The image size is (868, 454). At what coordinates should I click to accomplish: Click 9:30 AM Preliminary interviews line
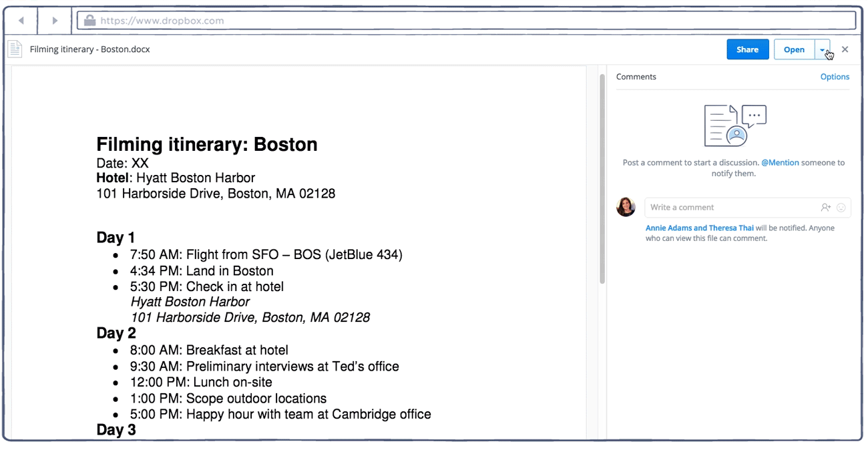(264, 367)
